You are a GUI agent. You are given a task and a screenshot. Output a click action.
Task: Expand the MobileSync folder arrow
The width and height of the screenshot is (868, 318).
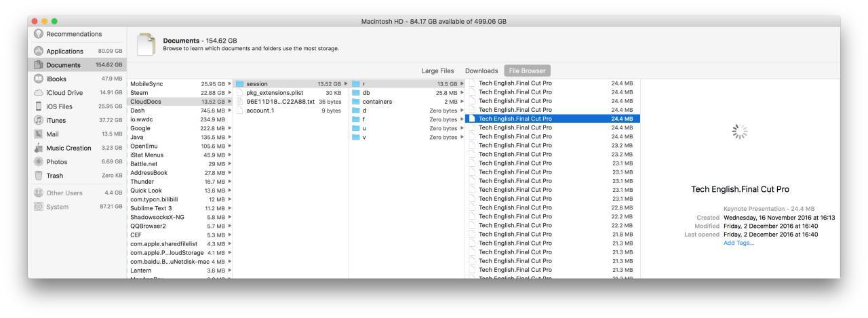tap(230, 84)
